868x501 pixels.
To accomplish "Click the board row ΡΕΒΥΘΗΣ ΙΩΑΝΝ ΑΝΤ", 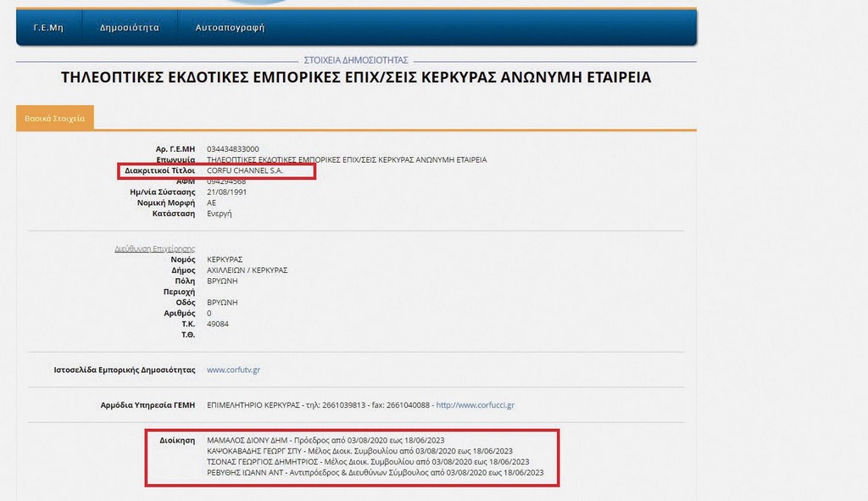I will (375, 473).
